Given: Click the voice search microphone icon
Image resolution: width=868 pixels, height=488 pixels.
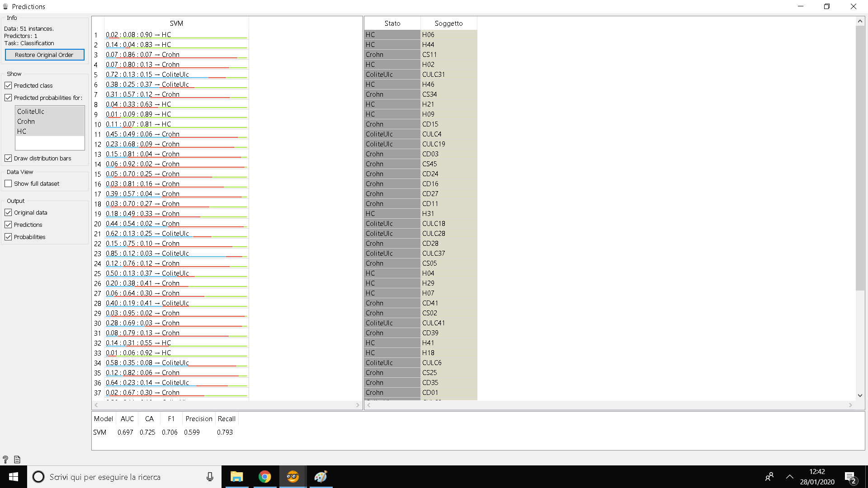Looking at the screenshot, I should [209, 477].
